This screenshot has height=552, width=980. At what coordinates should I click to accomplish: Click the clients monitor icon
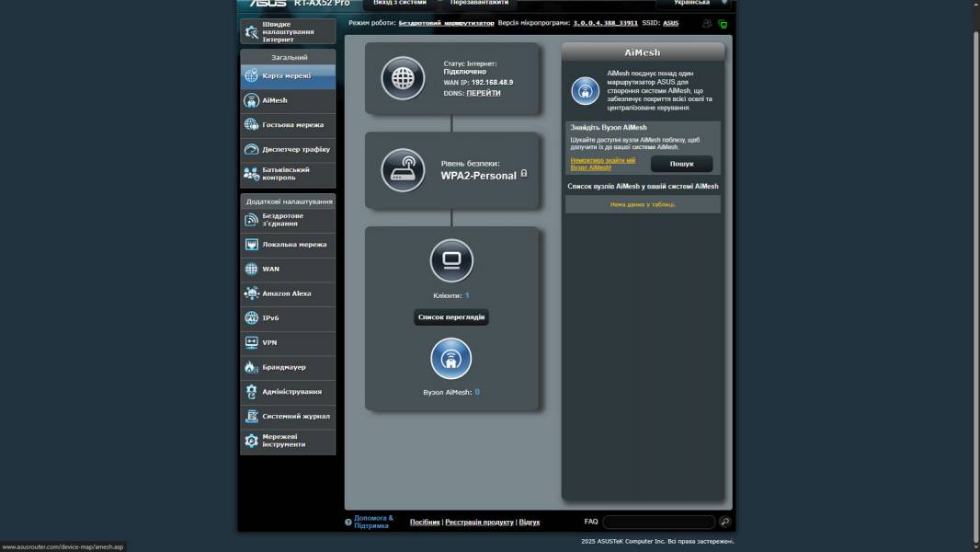coord(451,260)
